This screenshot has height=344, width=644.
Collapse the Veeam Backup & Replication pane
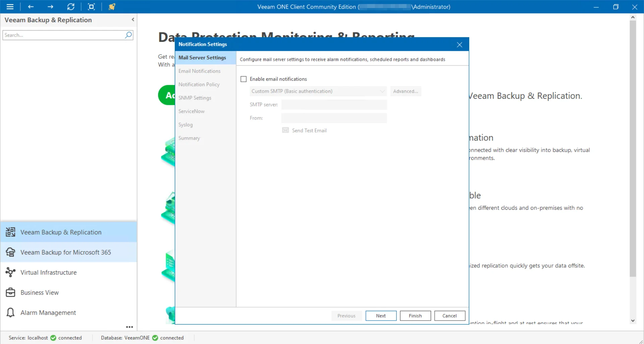point(133,20)
